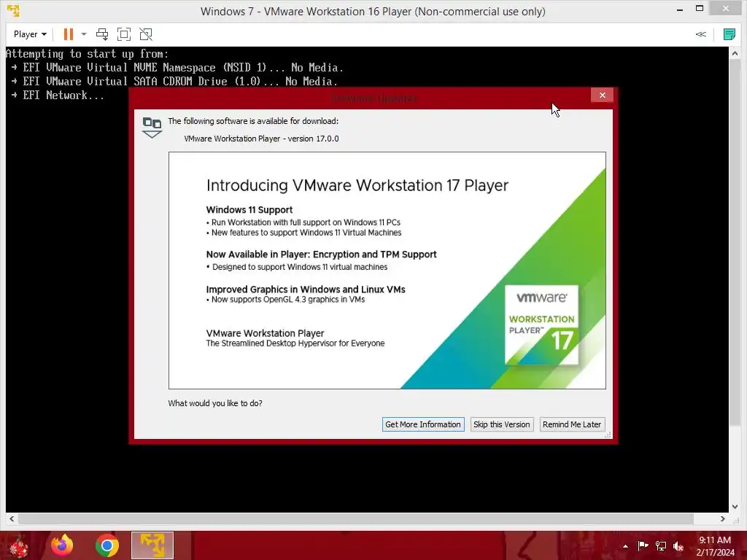Click Remind Me Later button
The width and height of the screenshot is (747, 560).
point(572,424)
